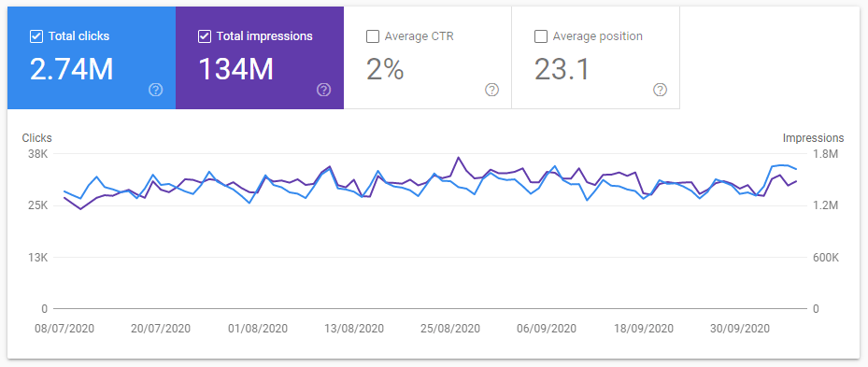The image size is (868, 367).
Task: Click the 06/09/2020 date axis label
Action: 547,329
